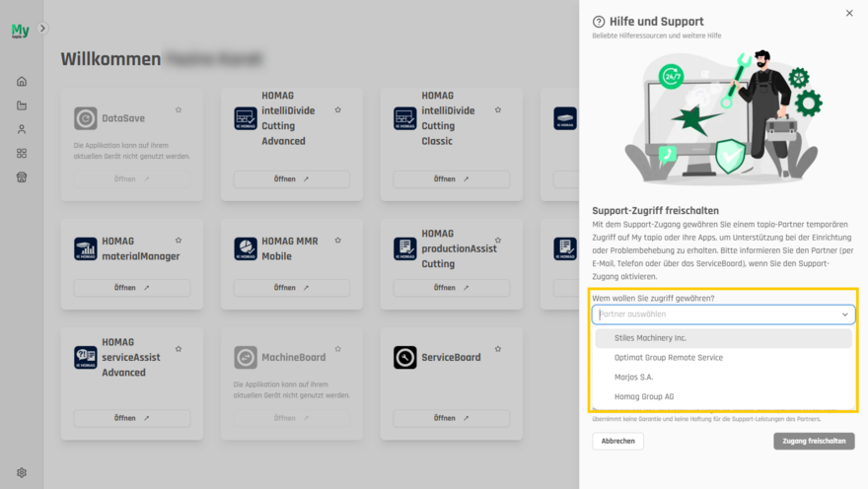Click the Support-Zugriff freischalten heading
The width and height of the screenshot is (868, 489).
(x=655, y=211)
